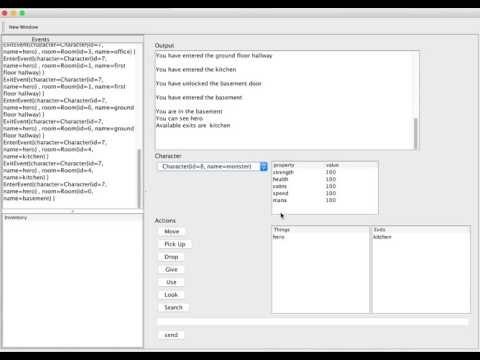Open the New Window toolbar item
The width and height of the screenshot is (480, 360).
coord(23,27)
